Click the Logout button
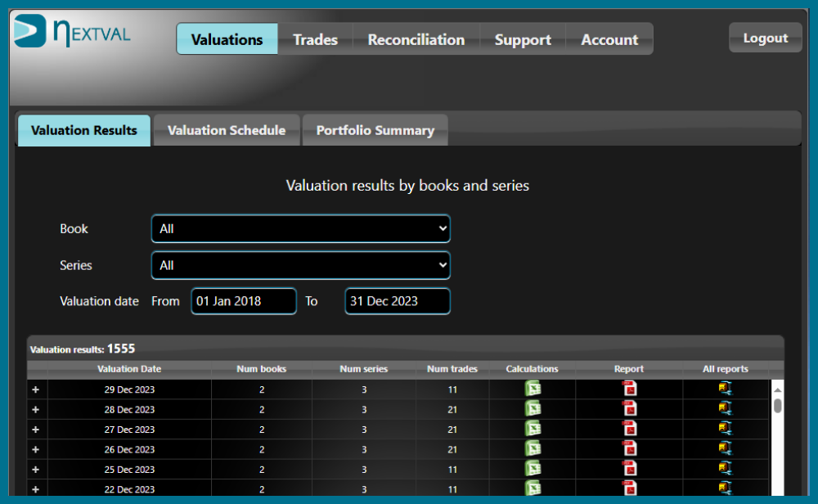 click(x=765, y=38)
